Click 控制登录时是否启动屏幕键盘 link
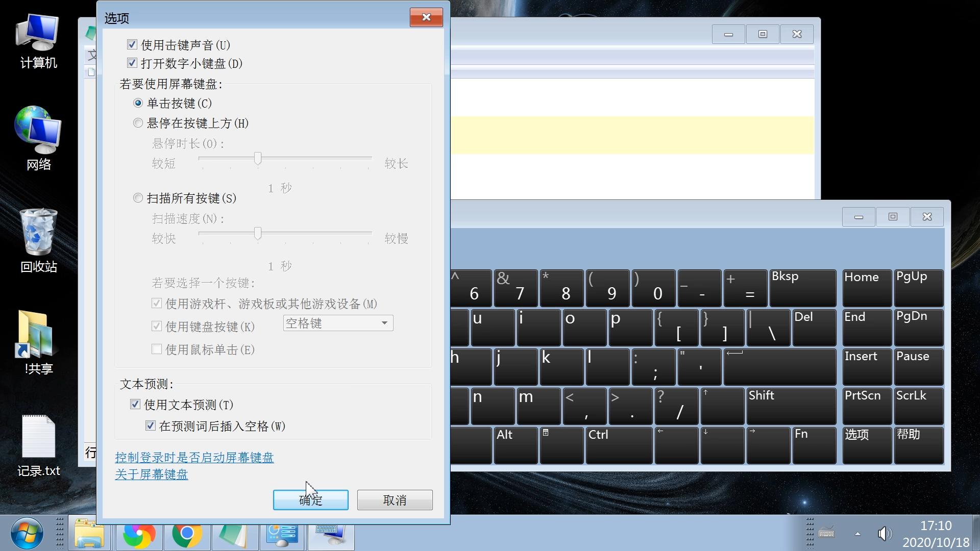 (194, 457)
